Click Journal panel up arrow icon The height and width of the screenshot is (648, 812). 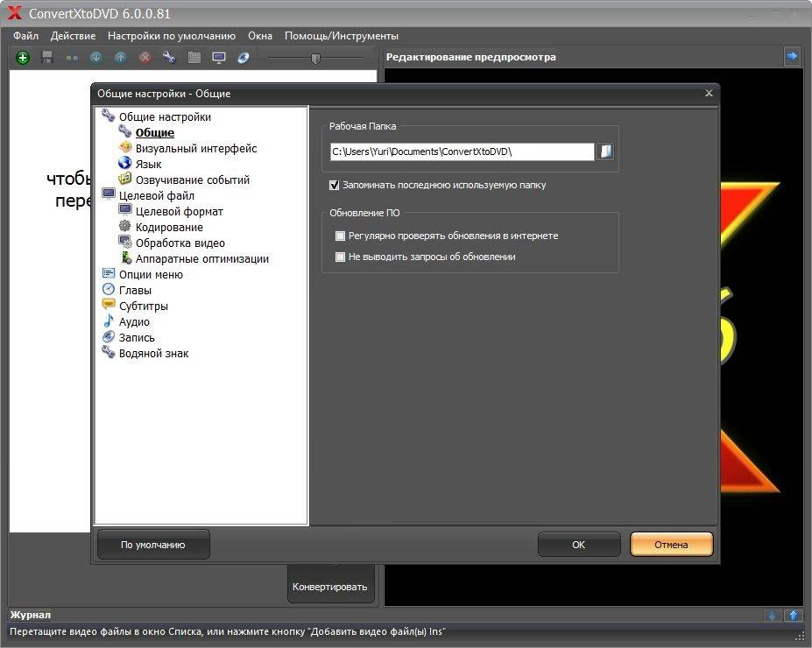793,615
